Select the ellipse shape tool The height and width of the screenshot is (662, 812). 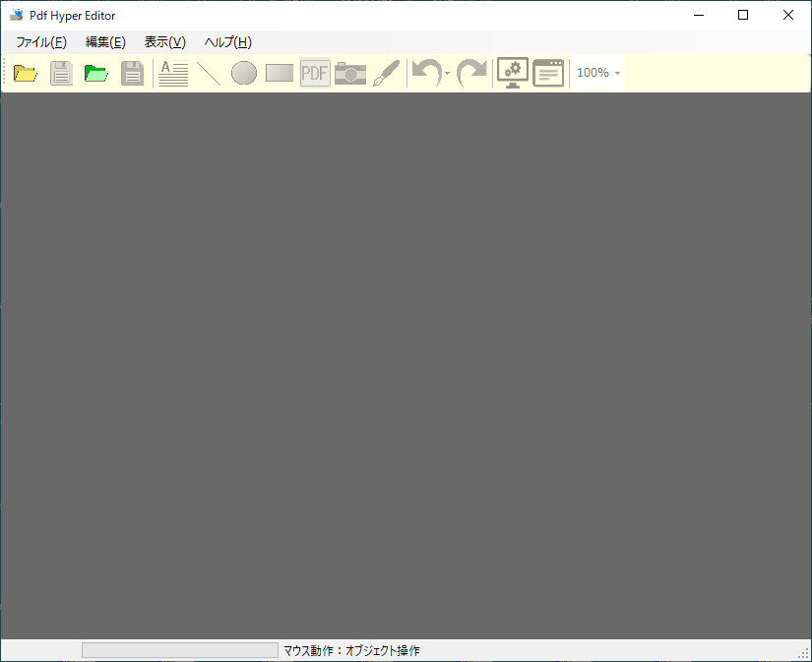[x=244, y=73]
